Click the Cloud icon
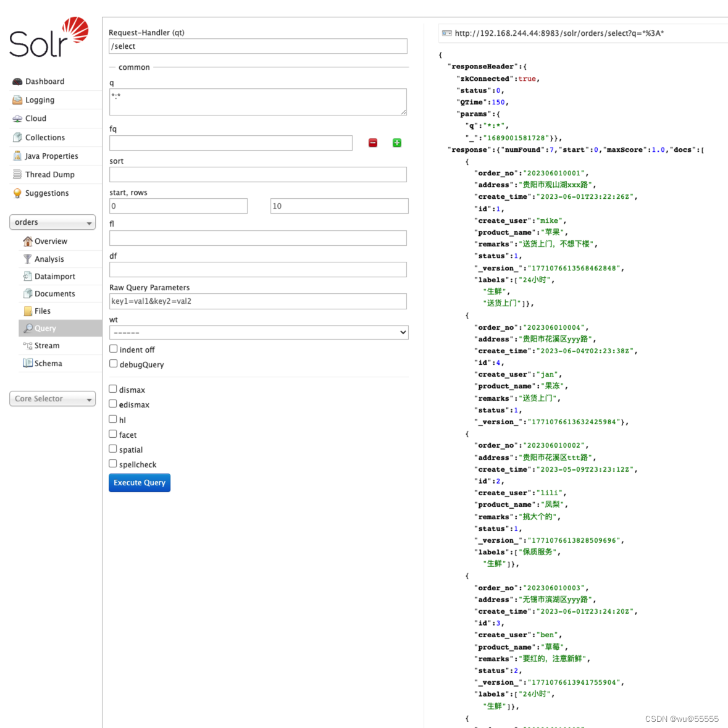728x728 pixels. (17, 119)
